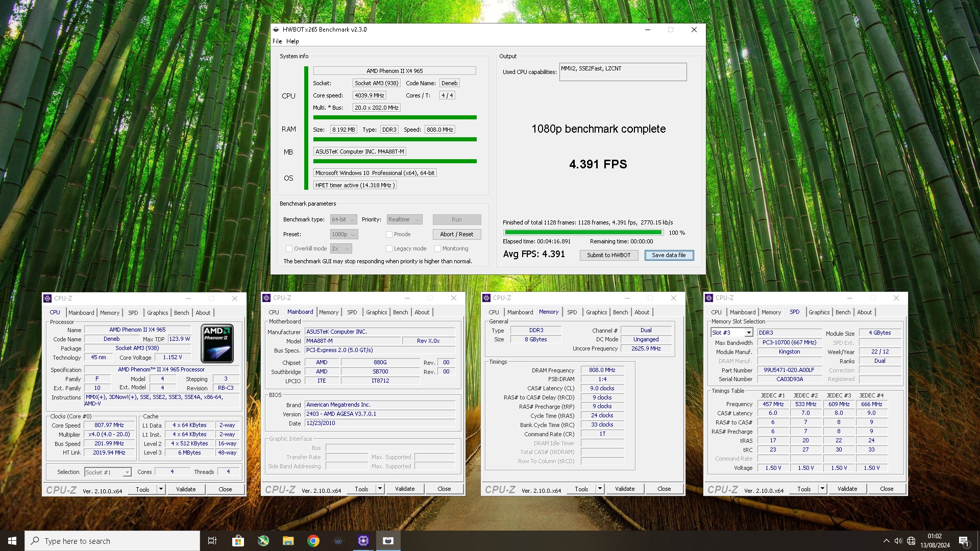Screen dimensions: 980x551
Task: Toggle the Overkill mode checkbox
Action: click(x=289, y=248)
